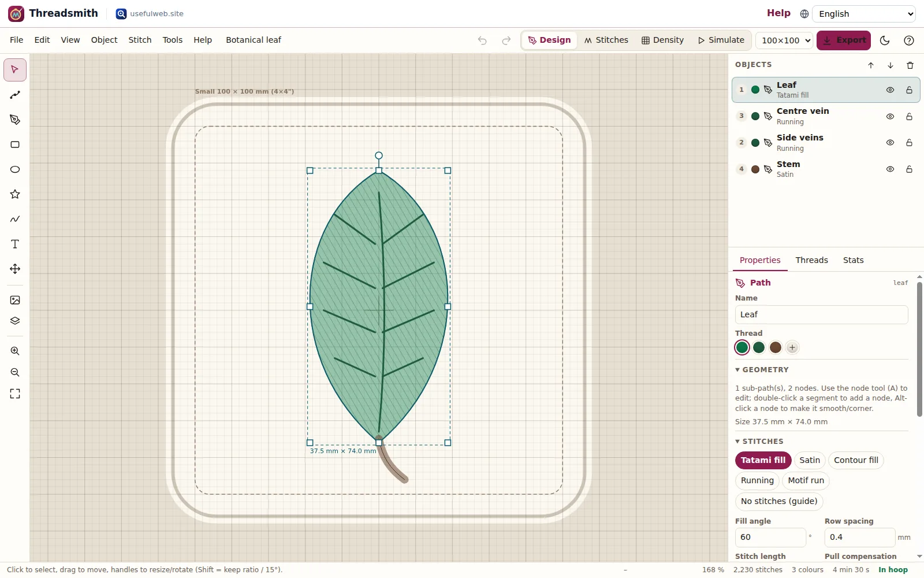Choose Contour fill stitch type

[856, 460]
